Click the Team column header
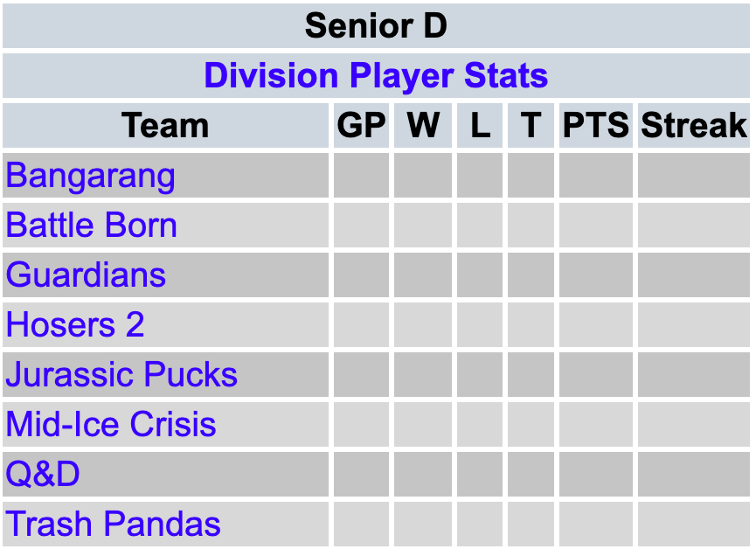 click(x=165, y=126)
